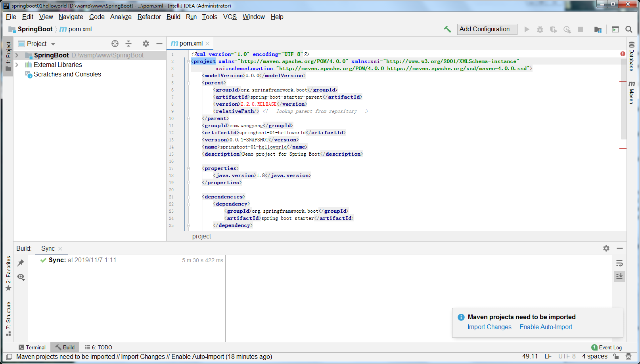This screenshot has height=364, width=640.
Task: Click the Search Everywhere magnifier icon
Action: coord(629,29)
